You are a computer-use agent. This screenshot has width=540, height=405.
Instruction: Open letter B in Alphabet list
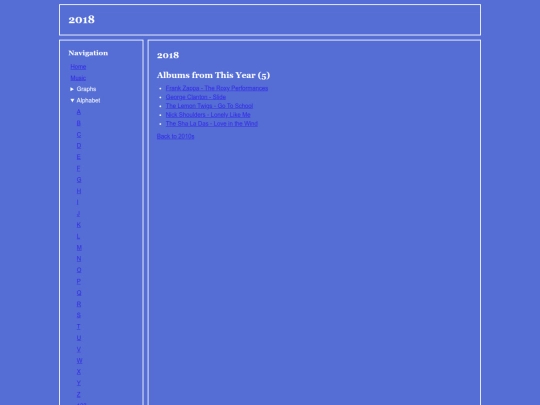coord(79,123)
